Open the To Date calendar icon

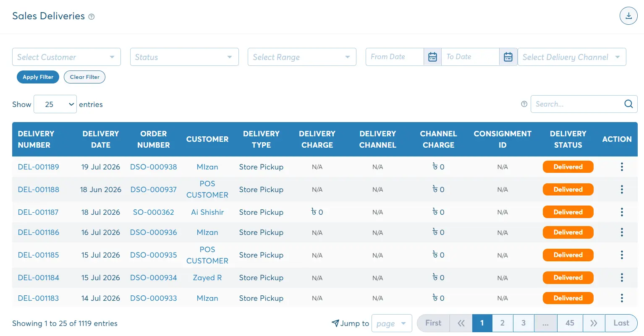tap(508, 57)
